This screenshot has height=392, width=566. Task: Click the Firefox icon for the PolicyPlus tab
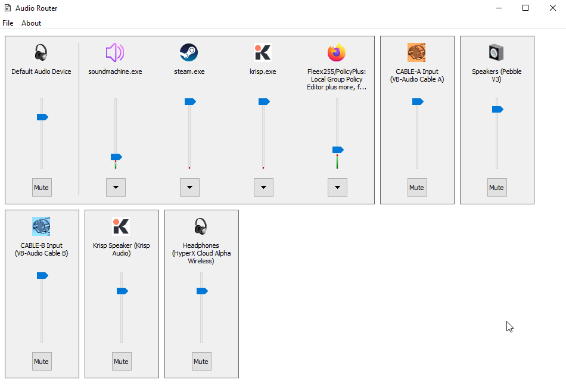coord(337,52)
